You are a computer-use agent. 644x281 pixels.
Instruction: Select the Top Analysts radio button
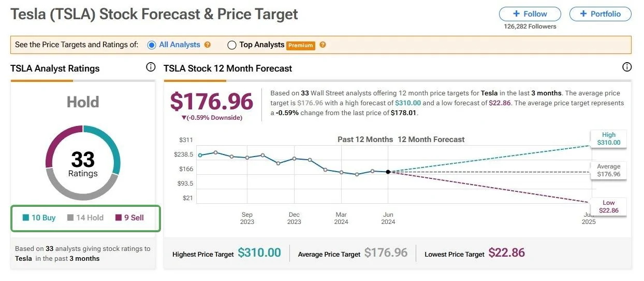coord(232,45)
